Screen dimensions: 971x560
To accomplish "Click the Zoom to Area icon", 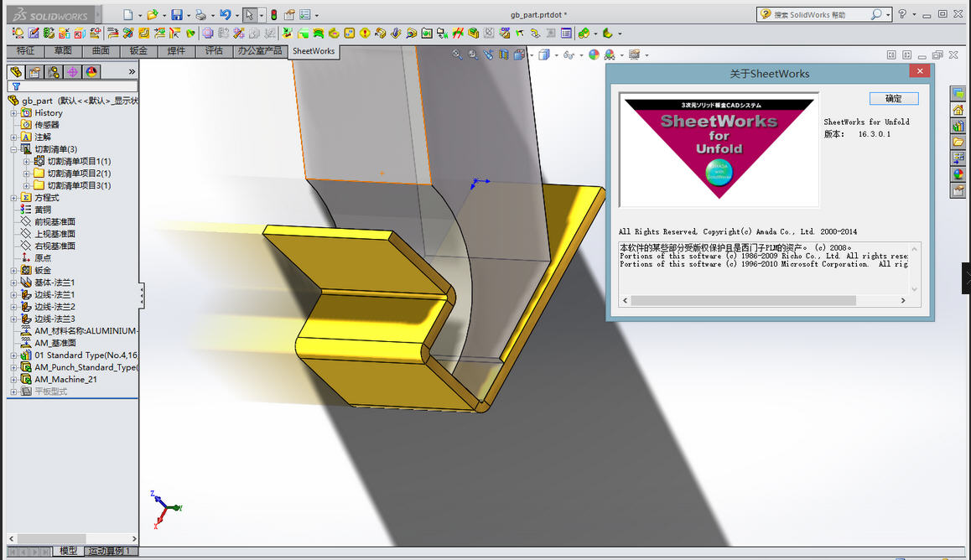I will coord(473,54).
